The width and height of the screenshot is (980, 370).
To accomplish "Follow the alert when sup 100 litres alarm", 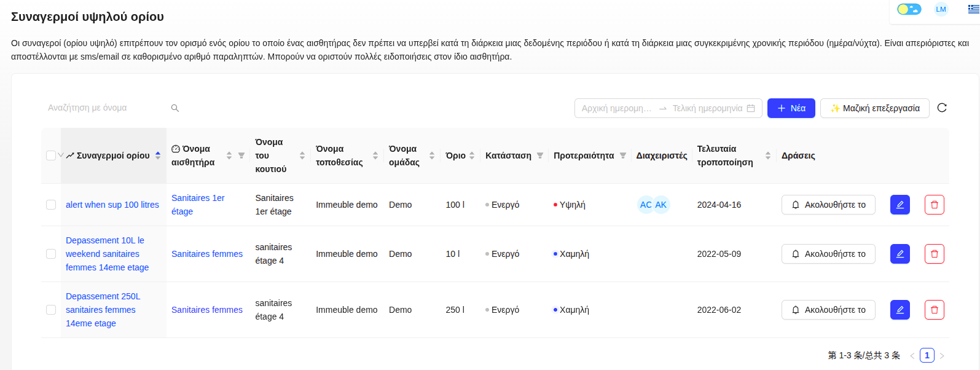I will [828, 205].
